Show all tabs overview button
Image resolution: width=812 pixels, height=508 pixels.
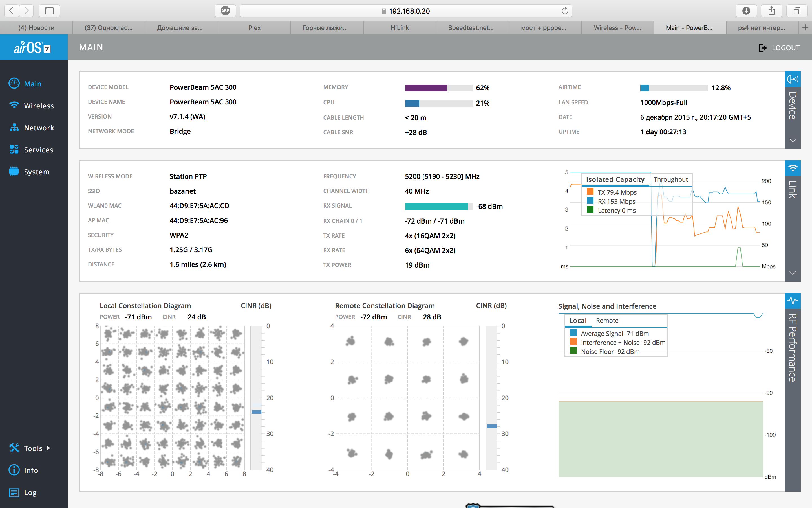pos(797,11)
